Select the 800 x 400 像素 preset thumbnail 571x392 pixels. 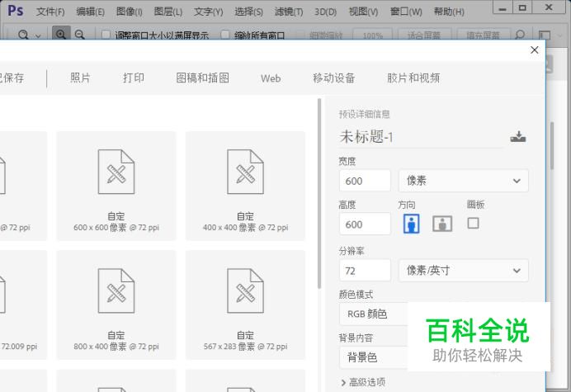116,305
